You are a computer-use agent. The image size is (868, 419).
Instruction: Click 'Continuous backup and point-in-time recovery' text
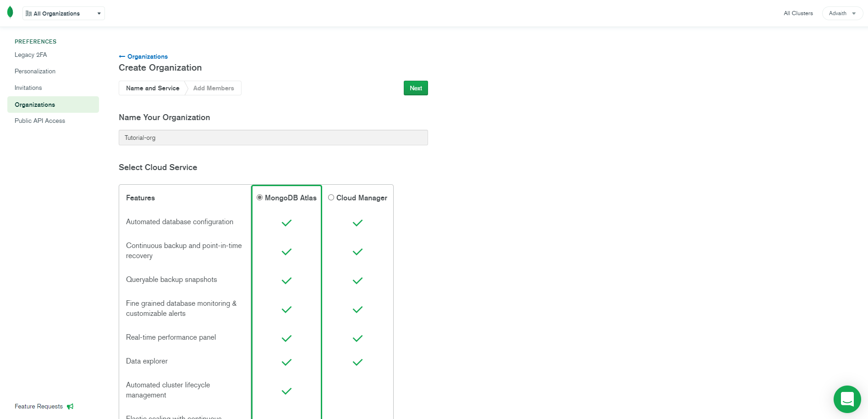point(184,251)
